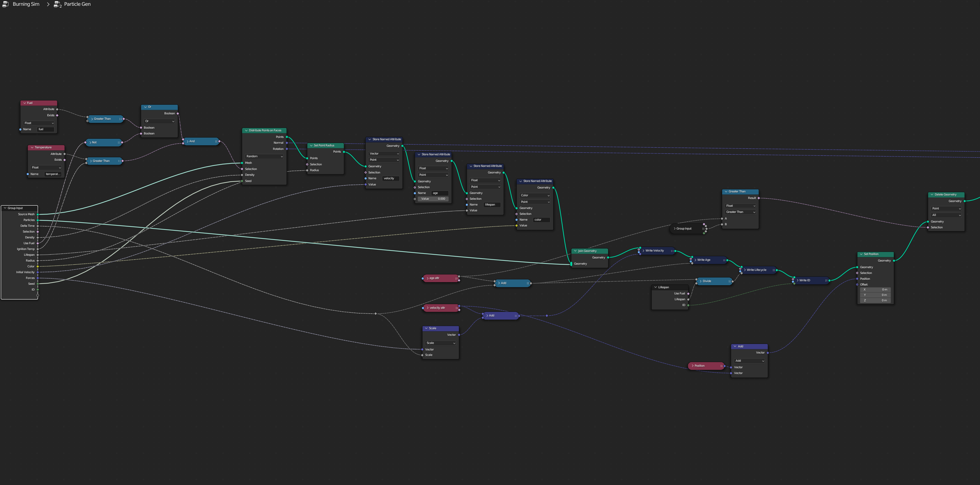Viewport: 980px width, 485px height.
Task: Open the Float type dropdown in Temperature node
Action: (x=46, y=168)
